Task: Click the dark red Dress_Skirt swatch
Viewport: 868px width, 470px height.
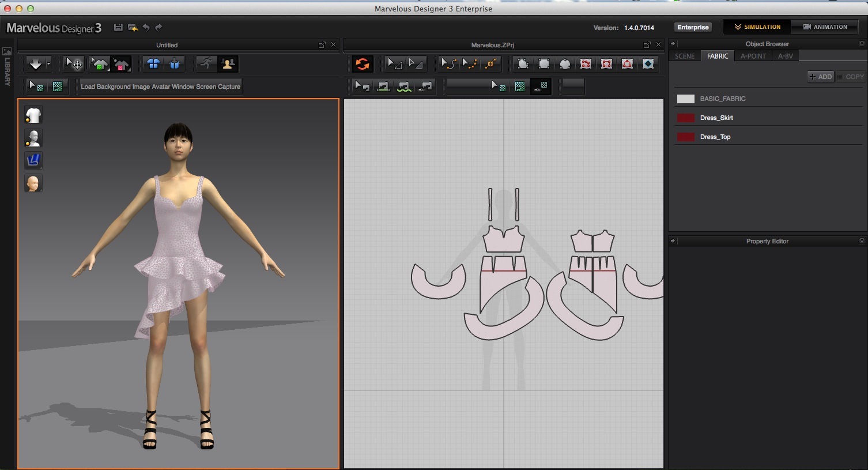Action: click(685, 118)
